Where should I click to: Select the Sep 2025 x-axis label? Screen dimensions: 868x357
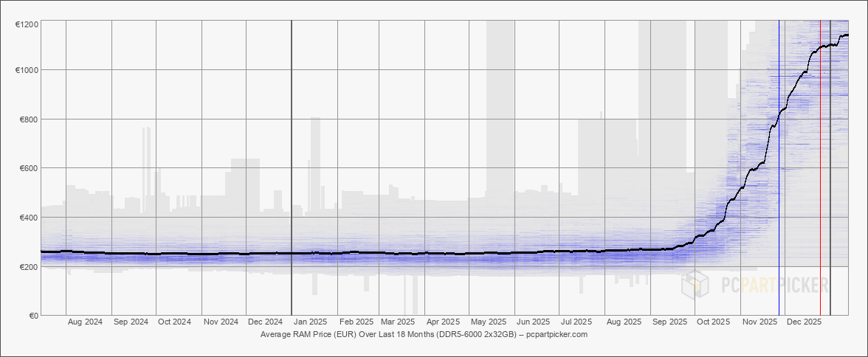point(669,322)
